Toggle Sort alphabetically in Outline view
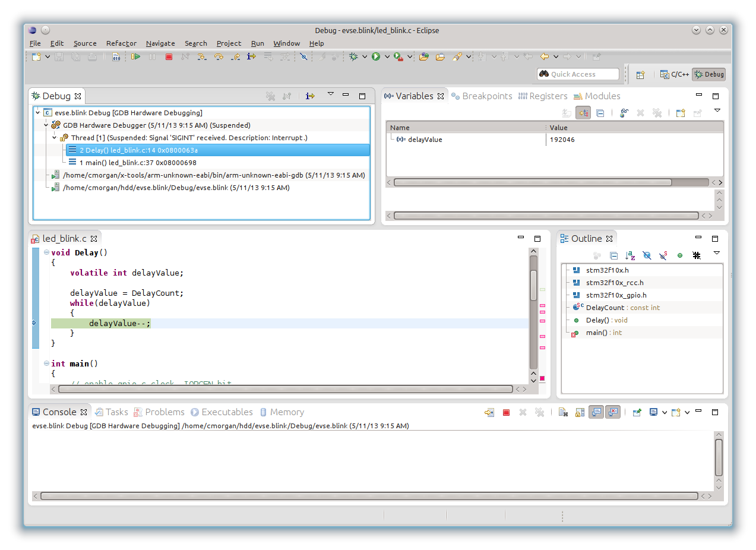The height and width of the screenshot is (550, 756). pyautogui.click(x=631, y=256)
